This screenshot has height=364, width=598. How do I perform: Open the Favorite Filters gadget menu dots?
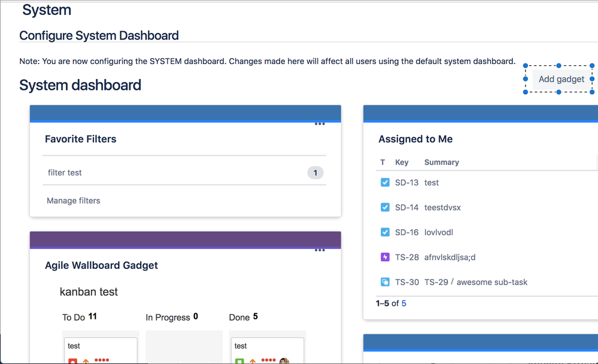tap(320, 124)
